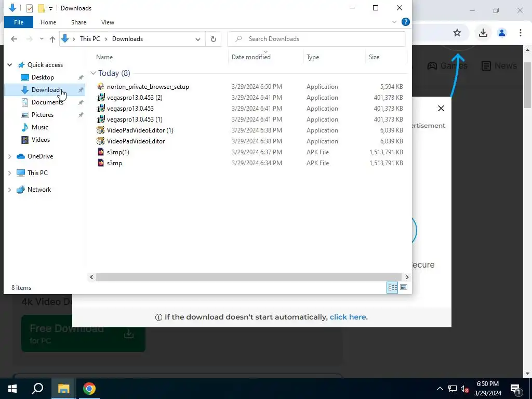Open the Share ribbon tab
Viewport: 532px width, 399px height.
coord(78,22)
